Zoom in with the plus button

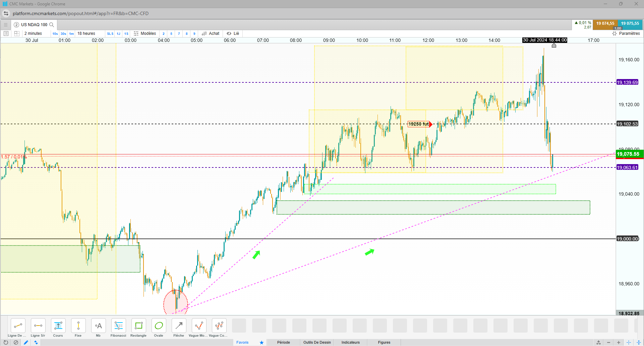[x=619, y=342]
